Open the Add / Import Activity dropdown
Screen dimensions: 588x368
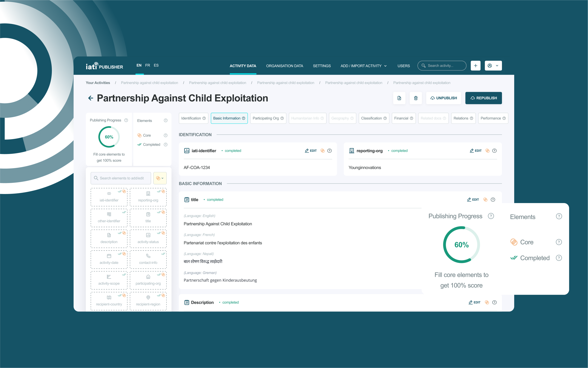[x=363, y=66]
